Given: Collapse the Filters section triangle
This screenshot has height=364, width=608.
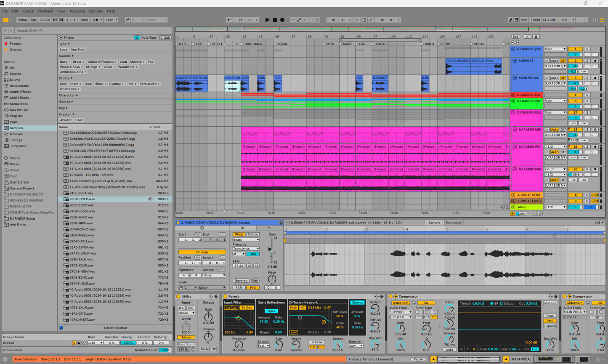Looking at the screenshot, I should [61, 37].
